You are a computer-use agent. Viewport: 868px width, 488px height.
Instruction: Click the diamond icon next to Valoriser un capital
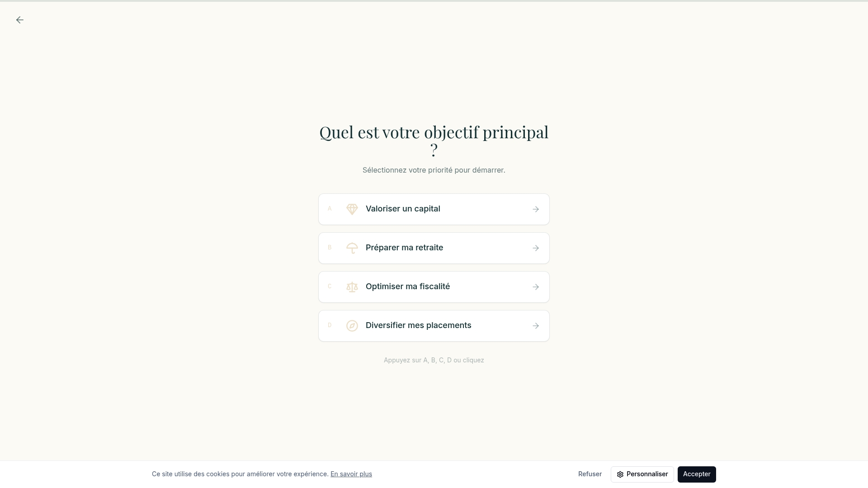352,209
